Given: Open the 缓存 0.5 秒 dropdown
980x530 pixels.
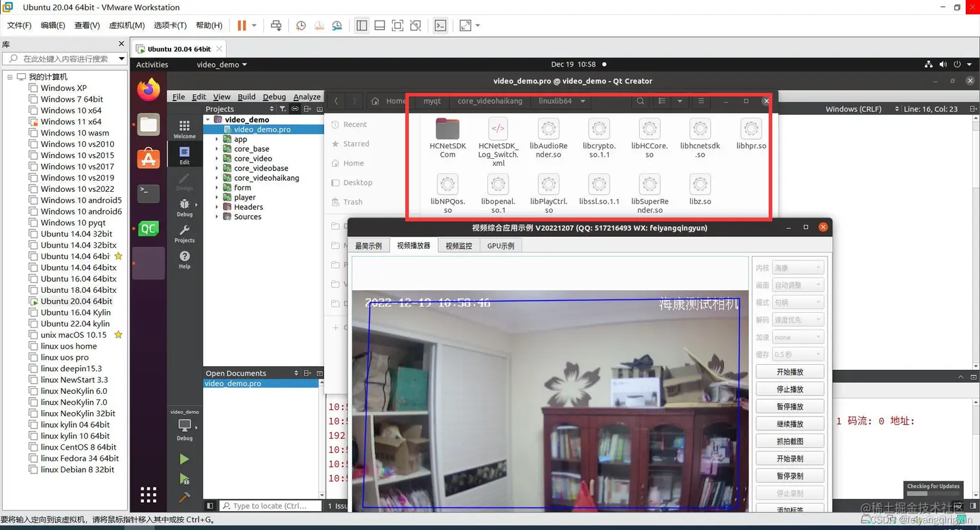Looking at the screenshot, I should pos(797,354).
